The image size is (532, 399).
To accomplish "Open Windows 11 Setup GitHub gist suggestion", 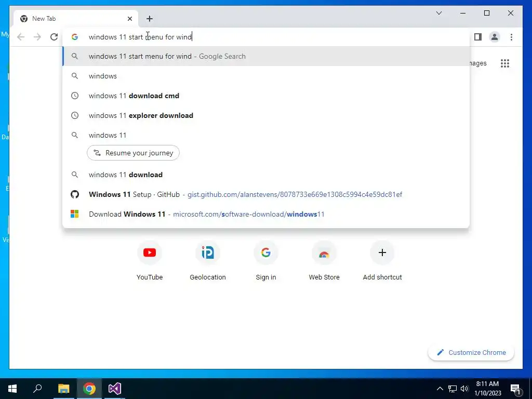I will [x=267, y=194].
